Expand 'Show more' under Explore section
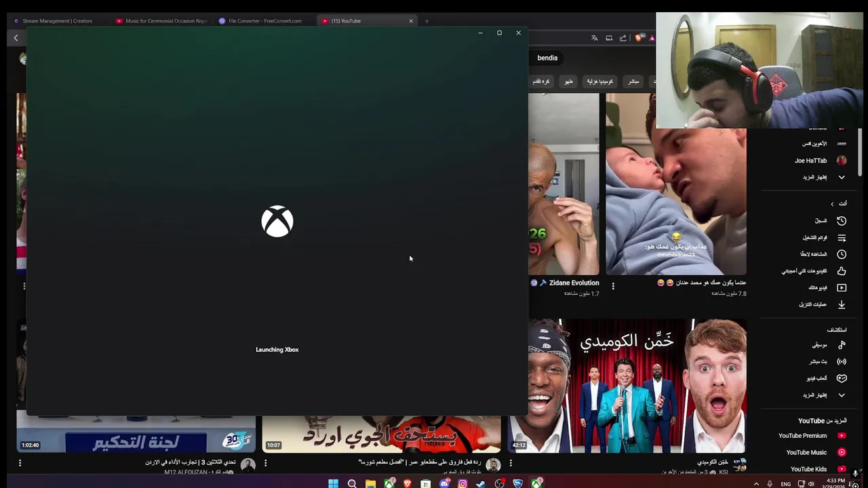The width and height of the screenshot is (868, 488). 823,394
